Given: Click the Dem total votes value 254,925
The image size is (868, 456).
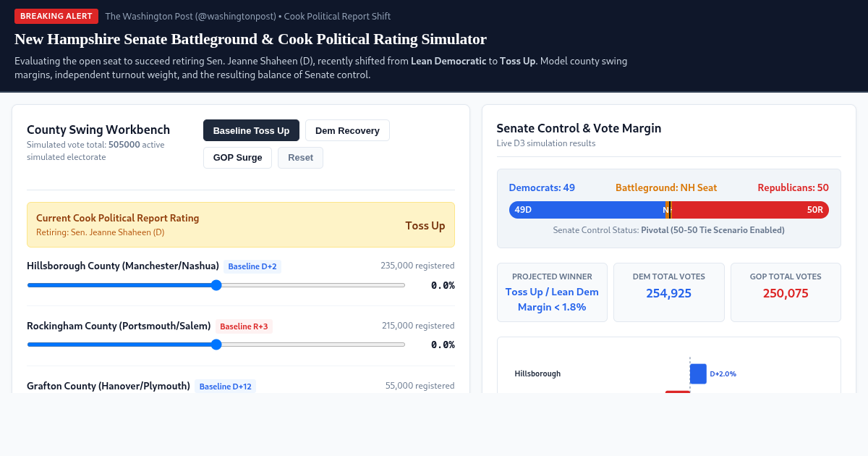Looking at the screenshot, I should (668, 293).
